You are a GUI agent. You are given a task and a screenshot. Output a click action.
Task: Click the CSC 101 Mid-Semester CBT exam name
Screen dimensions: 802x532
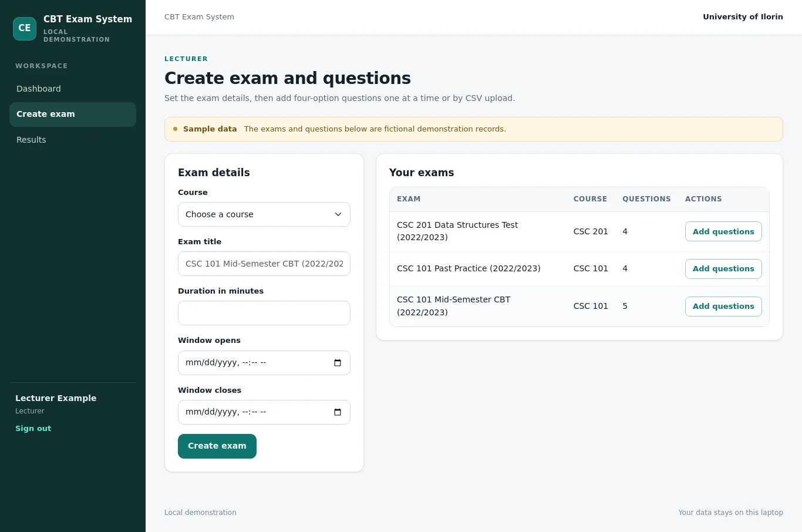[454, 306]
